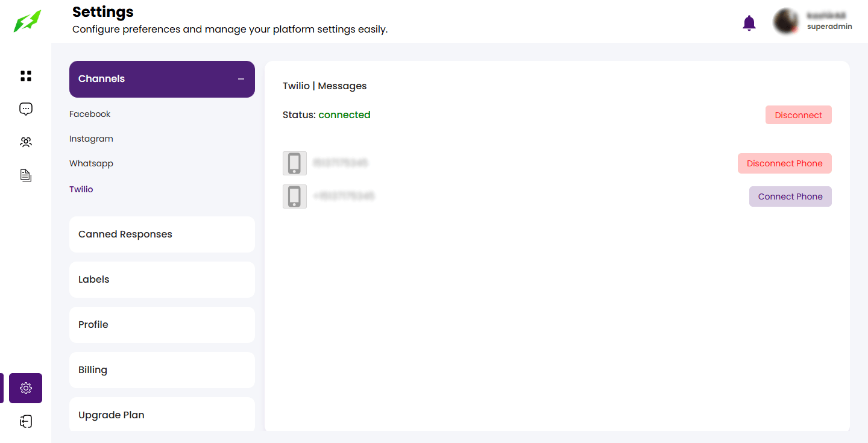The image size is (868, 443).
Task: Open the notifications bell
Action: (x=749, y=23)
